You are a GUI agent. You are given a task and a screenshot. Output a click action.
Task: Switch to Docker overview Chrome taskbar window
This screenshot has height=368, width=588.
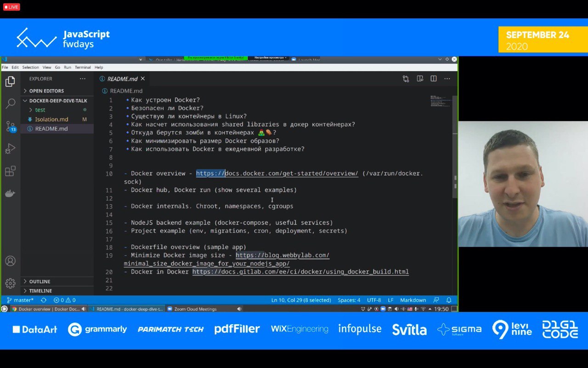(48, 309)
